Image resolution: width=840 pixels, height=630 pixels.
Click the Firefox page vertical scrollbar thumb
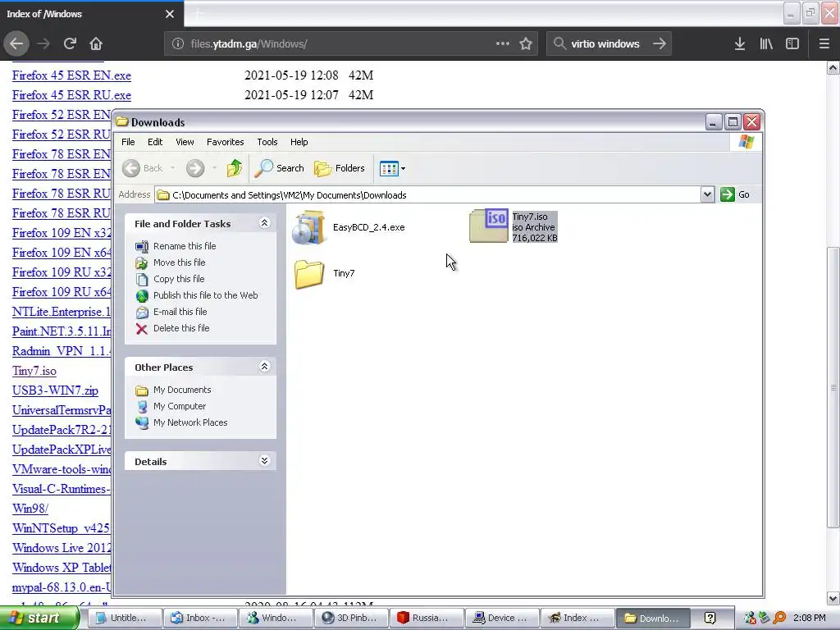(x=833, y=387)
